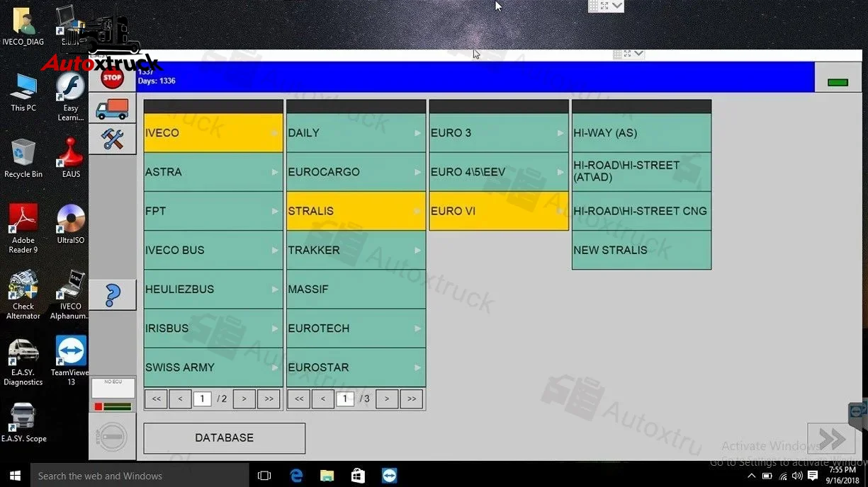Open the tools wrench and screwdriver icon
The width and height of the screenshot is (868, 487).
click(x=112, y=139)
